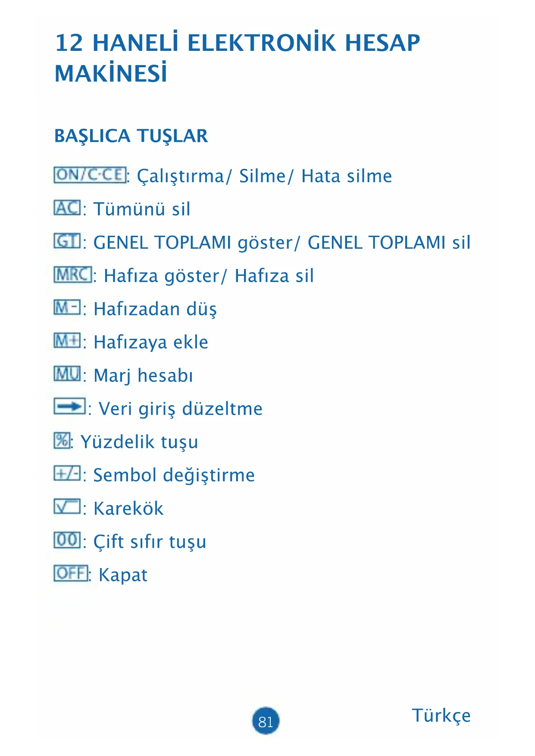This screenshot has width=535, height=756.
Task: Click the percent key icon
Action: coord(62,440)
